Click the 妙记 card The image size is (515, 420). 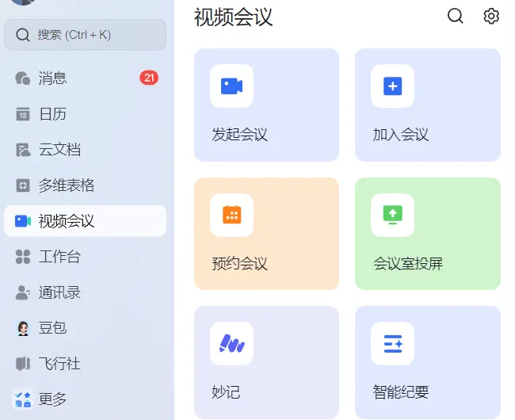[266, 362]
